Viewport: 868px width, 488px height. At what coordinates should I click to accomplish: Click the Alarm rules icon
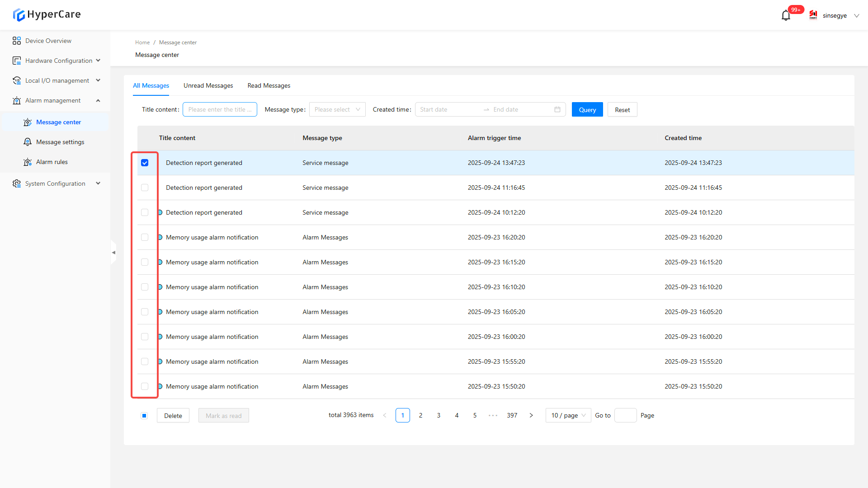[28, 162]
